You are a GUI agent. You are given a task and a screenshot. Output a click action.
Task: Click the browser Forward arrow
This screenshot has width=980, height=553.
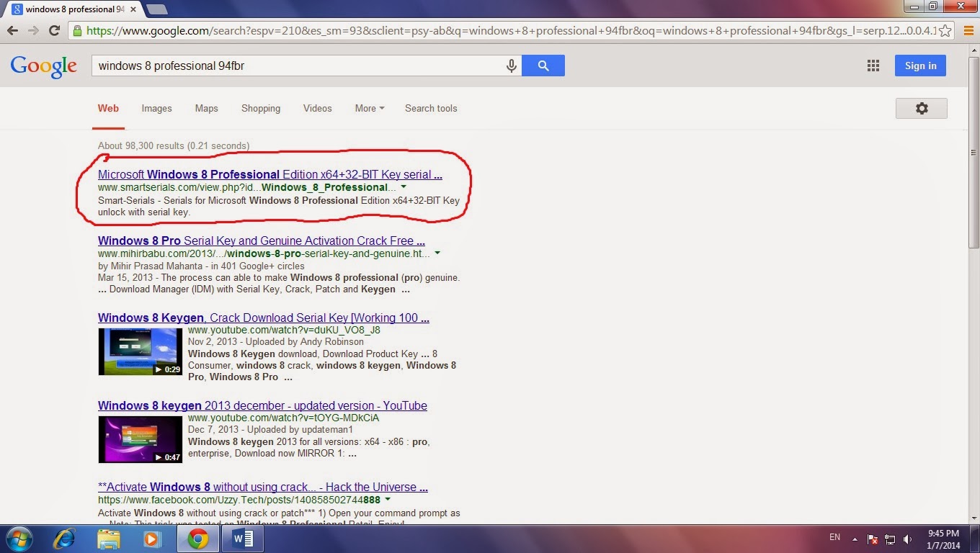33,30
